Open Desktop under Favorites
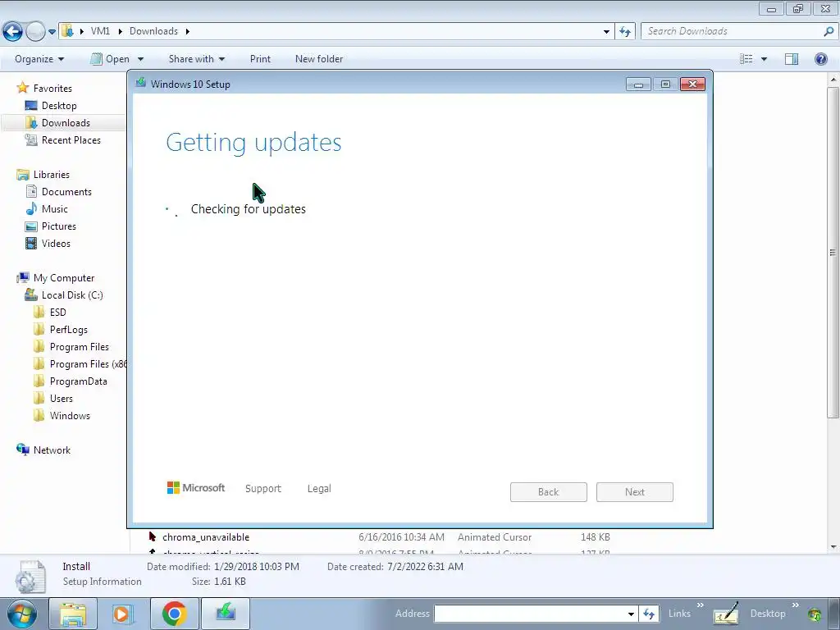 pos(59,106)
